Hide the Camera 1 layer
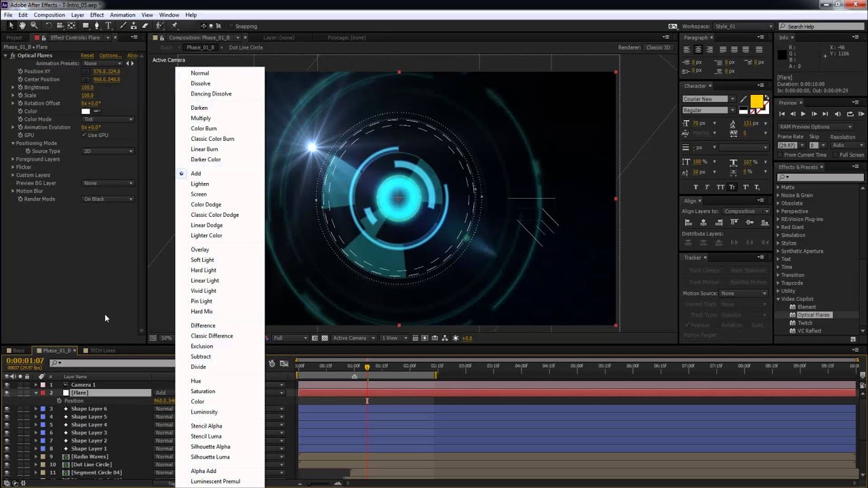This screenshot has height=488, width=868. coord(7,384)
